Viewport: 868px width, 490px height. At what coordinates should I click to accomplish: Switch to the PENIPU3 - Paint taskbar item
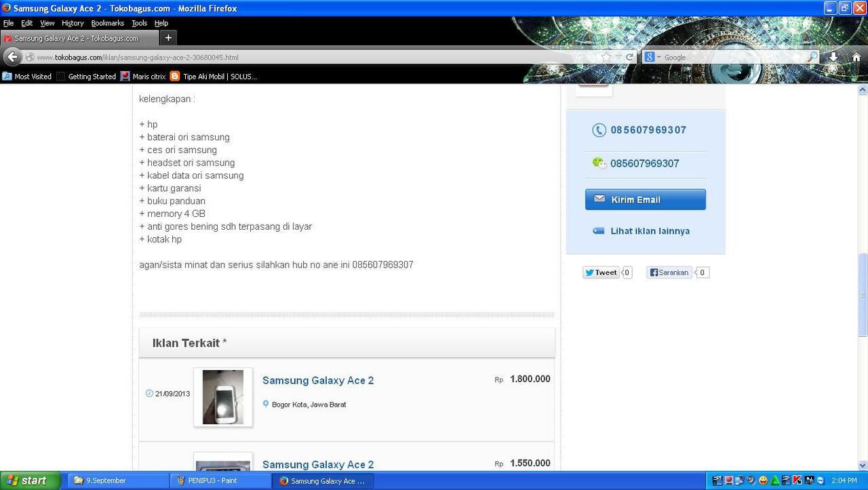tap(220, 481)
